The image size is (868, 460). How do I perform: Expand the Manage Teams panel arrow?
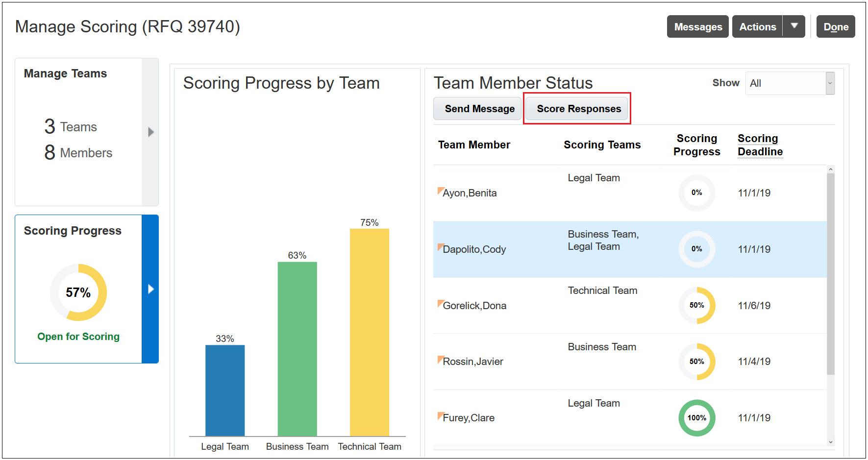pos(150,132)
